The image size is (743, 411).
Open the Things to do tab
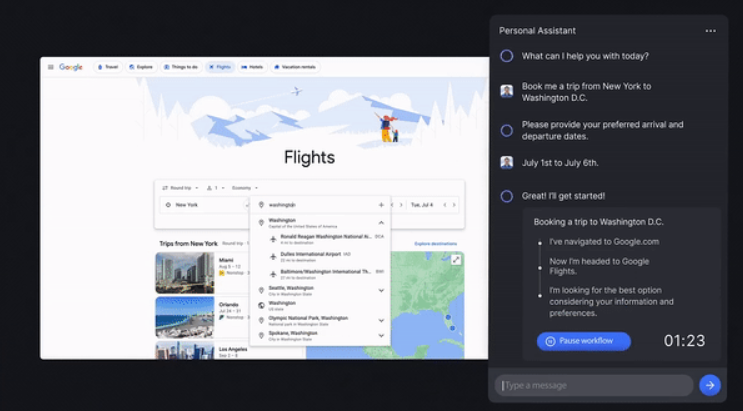pyautogui.click(x=183, y=67)
